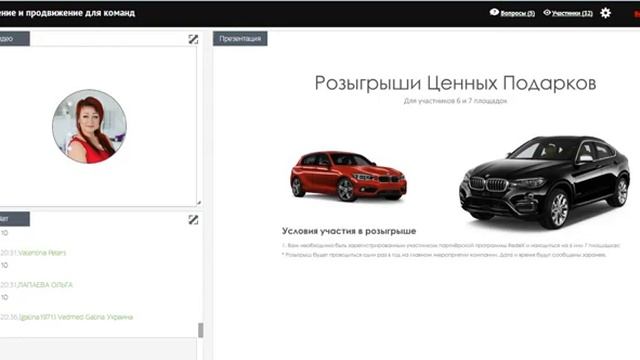Click the presenter's round avatar photo
The height and width of the screenshot is (360, 640).
coord(89,126)
